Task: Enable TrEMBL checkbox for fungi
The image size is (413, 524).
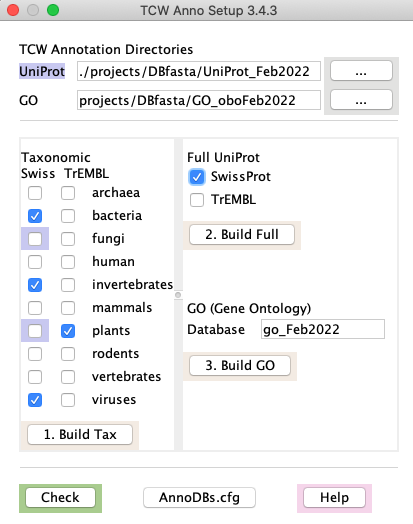Action: 68,239
